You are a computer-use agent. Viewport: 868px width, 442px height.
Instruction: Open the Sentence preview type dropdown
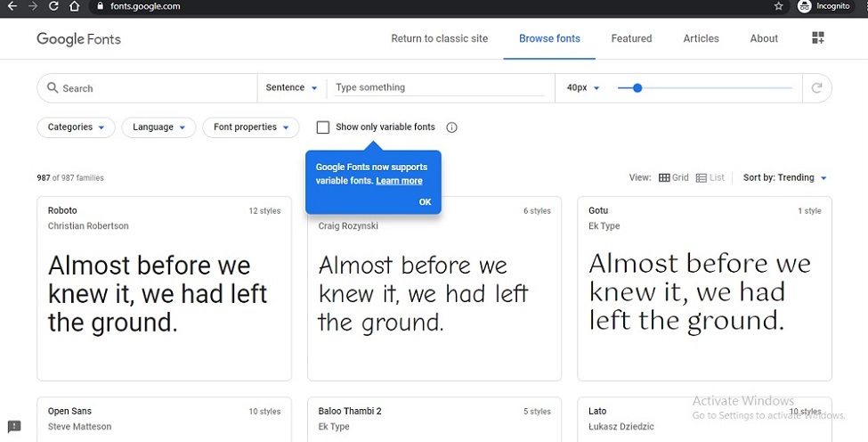tap(291, 87)
